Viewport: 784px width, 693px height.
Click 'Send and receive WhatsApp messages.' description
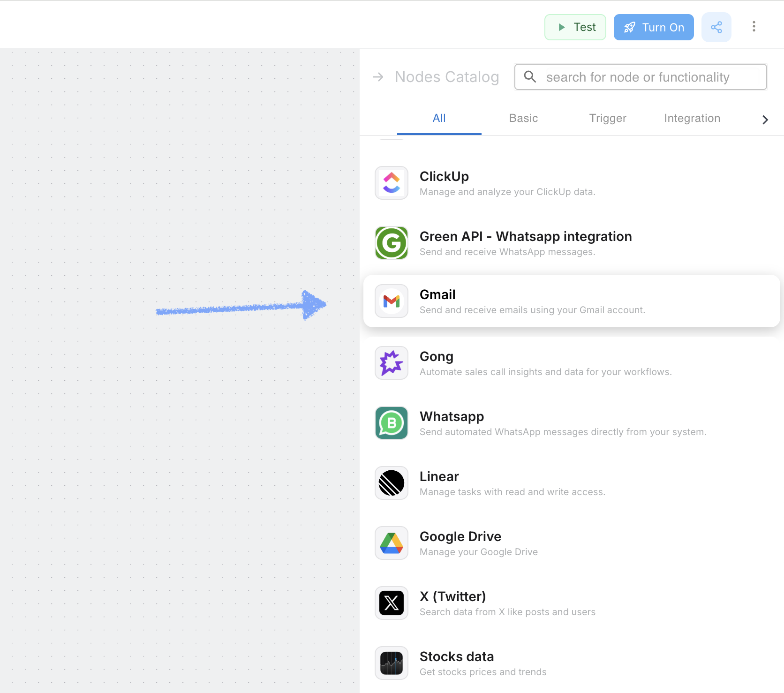tap(507, 252)
